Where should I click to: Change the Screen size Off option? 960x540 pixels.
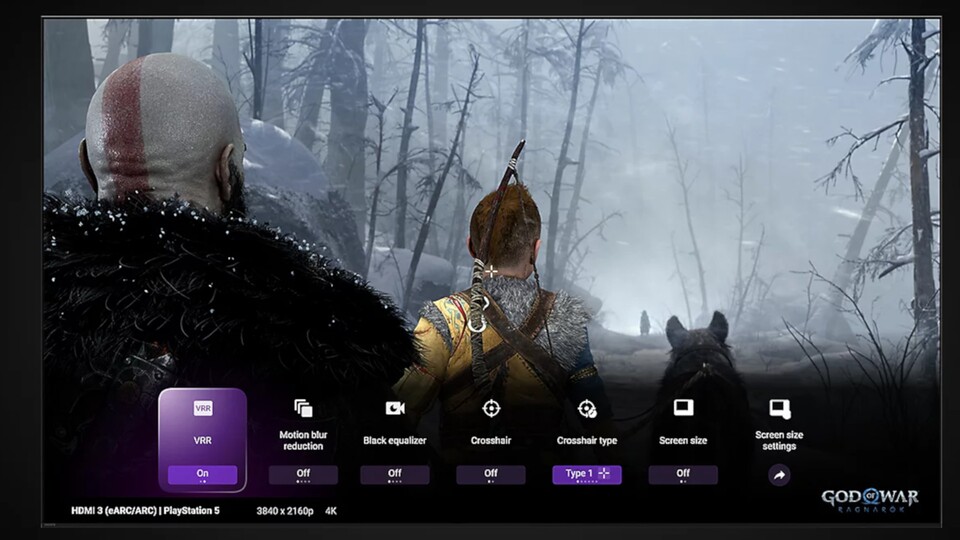(x=683, y=474)
